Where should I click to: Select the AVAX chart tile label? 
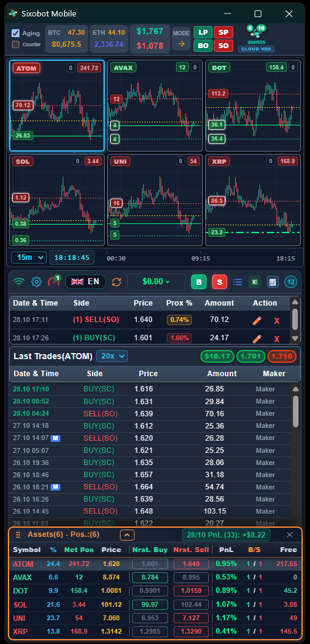click(124, 68)
